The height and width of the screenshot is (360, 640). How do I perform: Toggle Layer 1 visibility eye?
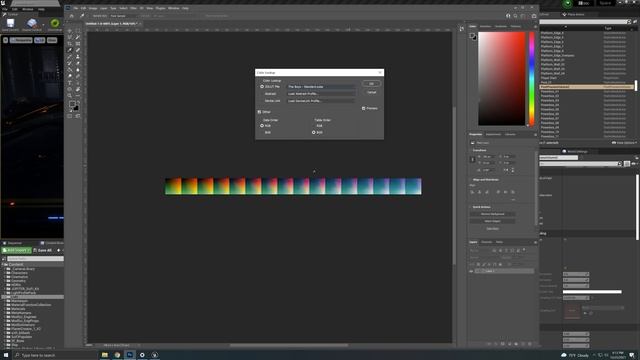[x=471, y=271]
